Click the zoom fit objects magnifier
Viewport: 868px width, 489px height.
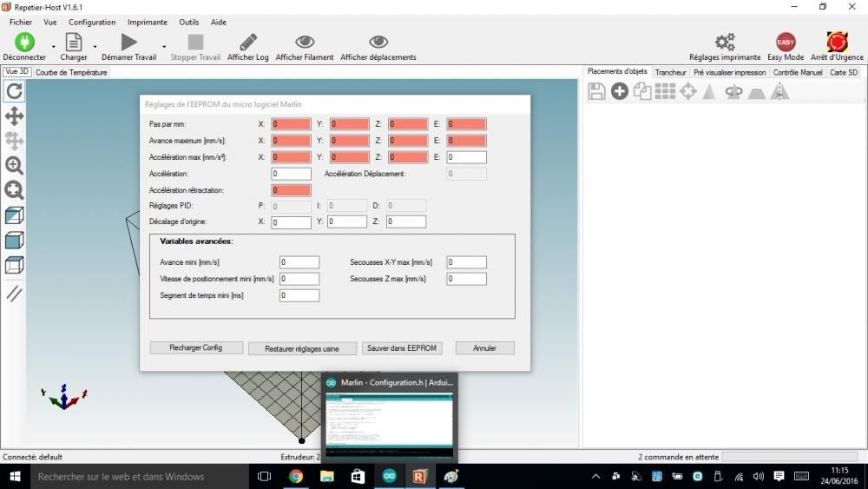[x=15, y=190]
